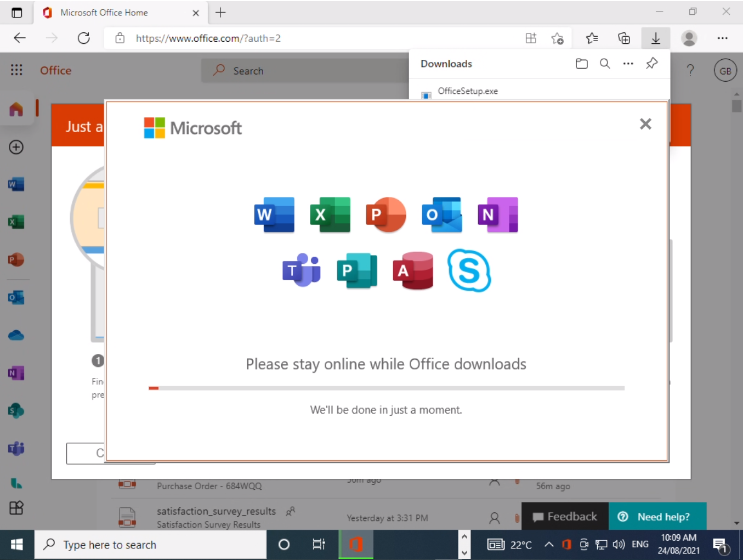
Task: Open downloads folder from Downloads panel
Action: click(x=582, y=64)
